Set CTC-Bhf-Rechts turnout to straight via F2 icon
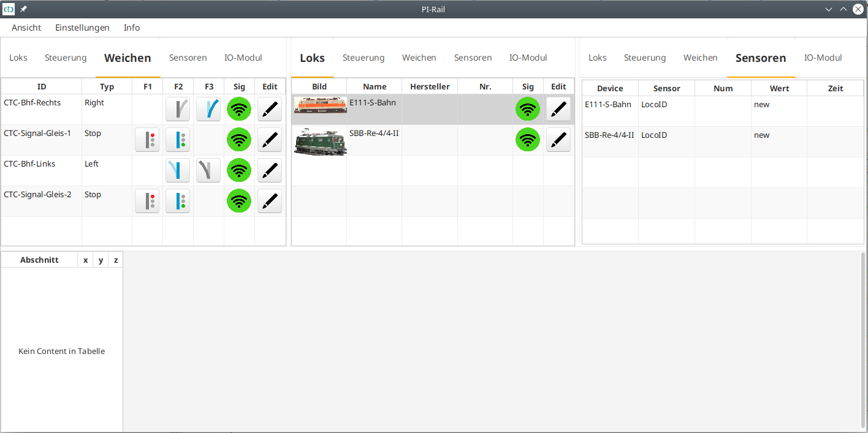 click(x=178, y=109)
